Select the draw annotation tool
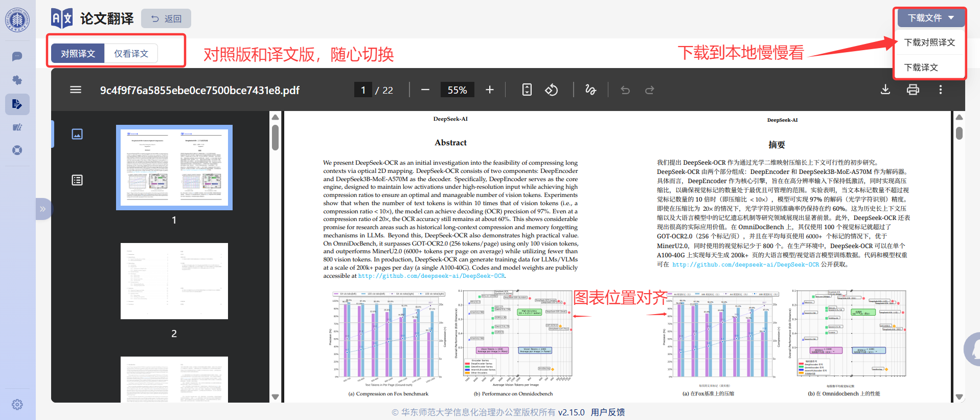This screenshot has width=980, height=420. point(590,90)
